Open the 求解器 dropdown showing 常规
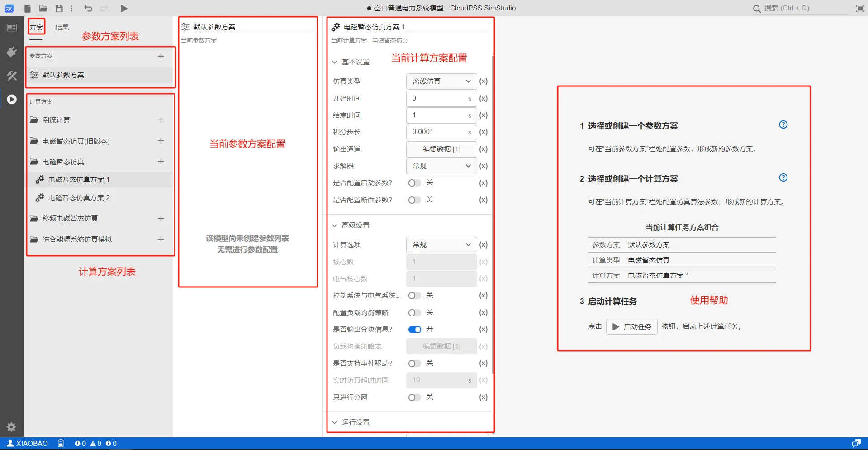The height and width of the screenshot is (450, 868). (441, 166)
